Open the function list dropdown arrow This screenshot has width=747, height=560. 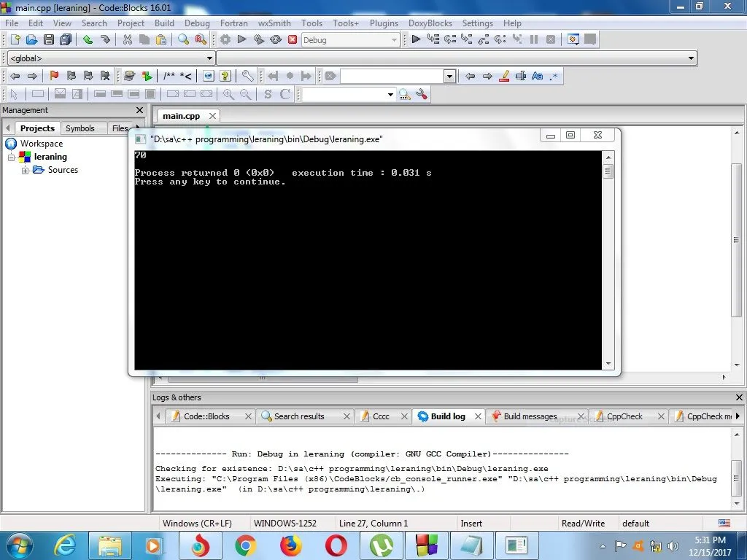pos(691,58)
